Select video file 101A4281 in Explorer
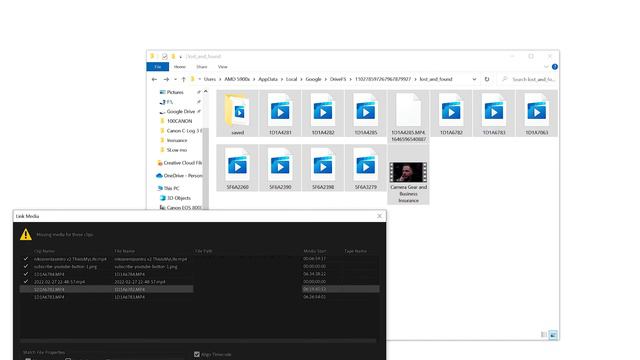 coord(280,114)
